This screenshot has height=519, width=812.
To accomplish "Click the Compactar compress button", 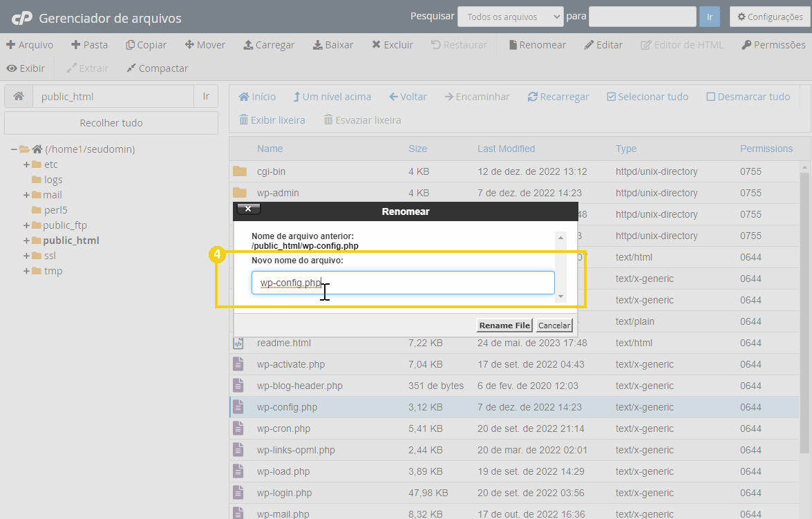I will (x=158, y=68).
